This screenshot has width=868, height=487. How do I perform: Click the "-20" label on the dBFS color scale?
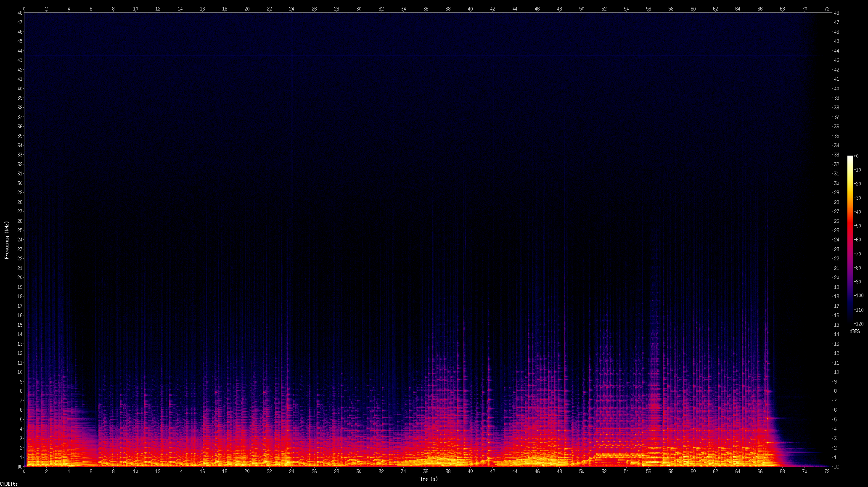tap(857, 184)
